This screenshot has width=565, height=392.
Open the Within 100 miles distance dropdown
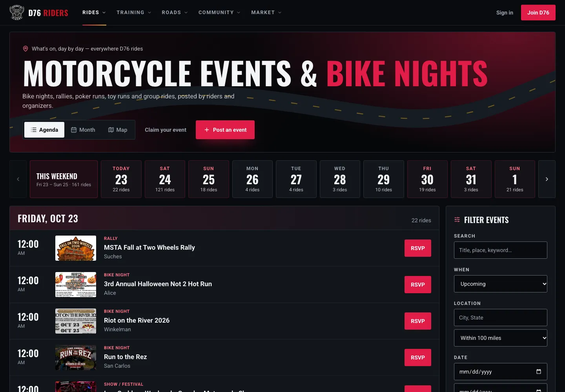click(501, 338)
